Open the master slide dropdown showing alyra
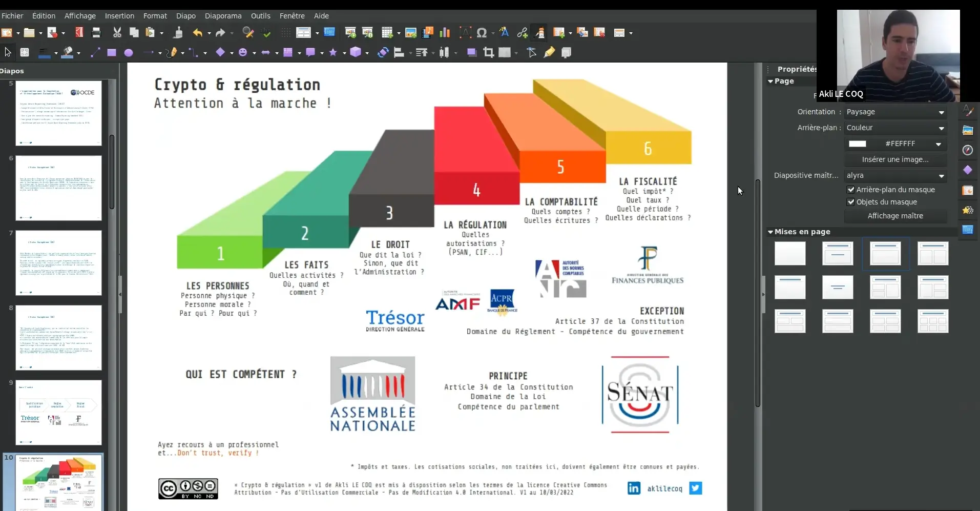The height and width of the screenshot is (511, 980). pyautogui.click(x=895, y=175)
